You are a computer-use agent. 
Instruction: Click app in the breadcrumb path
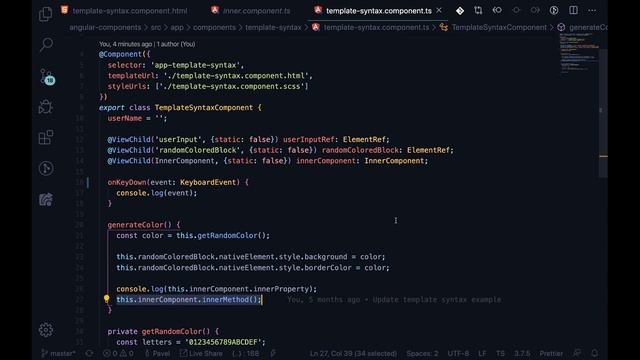pos(177,27)
